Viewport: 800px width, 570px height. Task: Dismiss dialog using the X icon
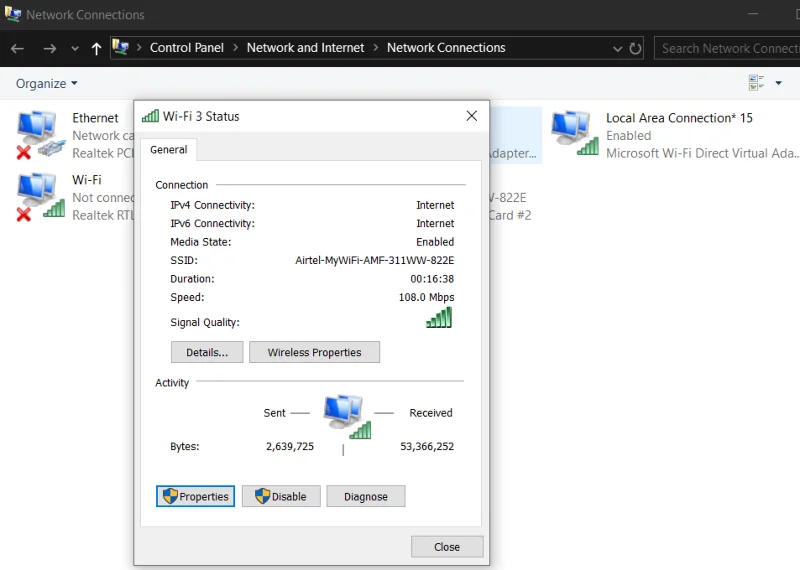tap(471, 116)
